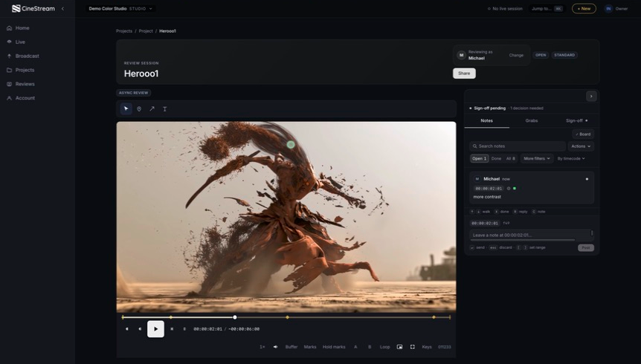
Task: Change the 1× playback speed
Action: coord(262,347)
